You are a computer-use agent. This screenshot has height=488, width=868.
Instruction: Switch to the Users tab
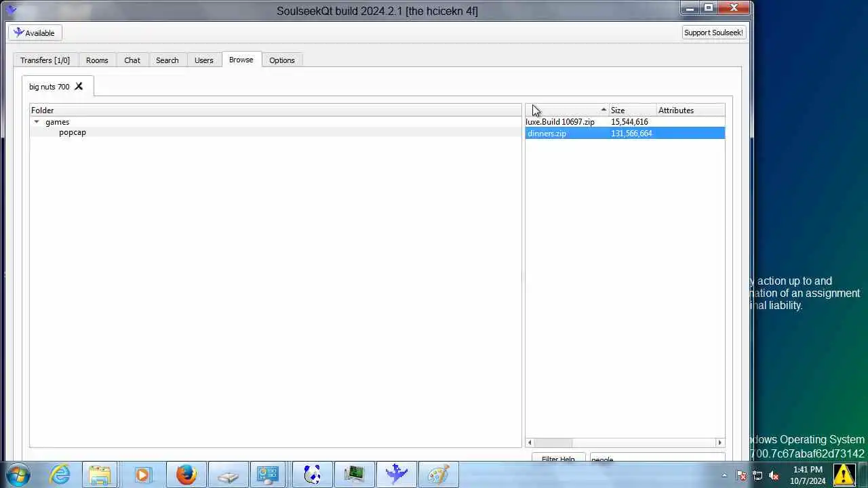click(204, 60)
